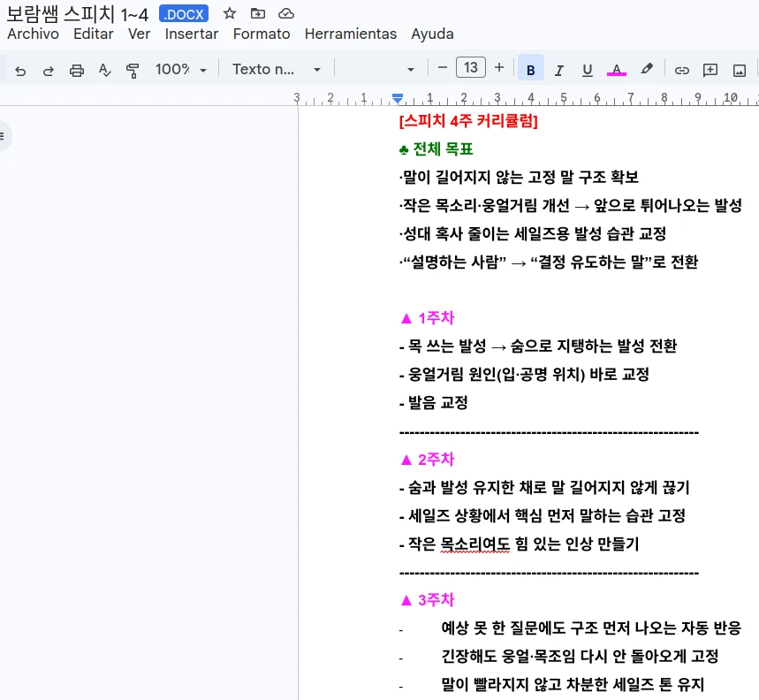Image resolution: width=759 pixels, height=700 pixels.
Task: Open the Ayuda menu
Action: (x=432, y=34)
